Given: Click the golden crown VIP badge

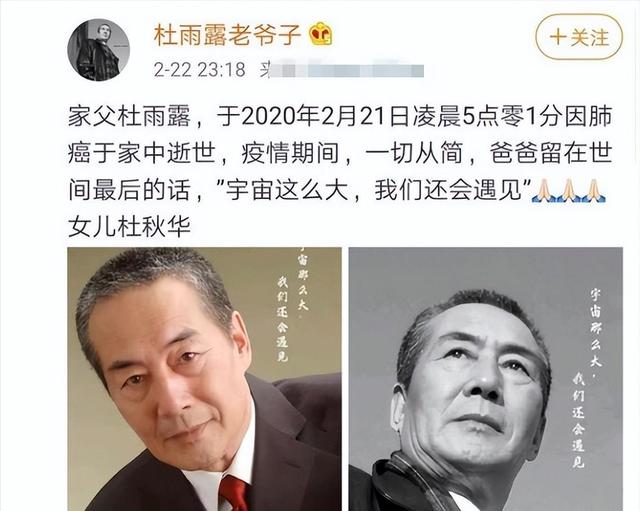Looking at the screenshot, I should (x=320, y=34).
